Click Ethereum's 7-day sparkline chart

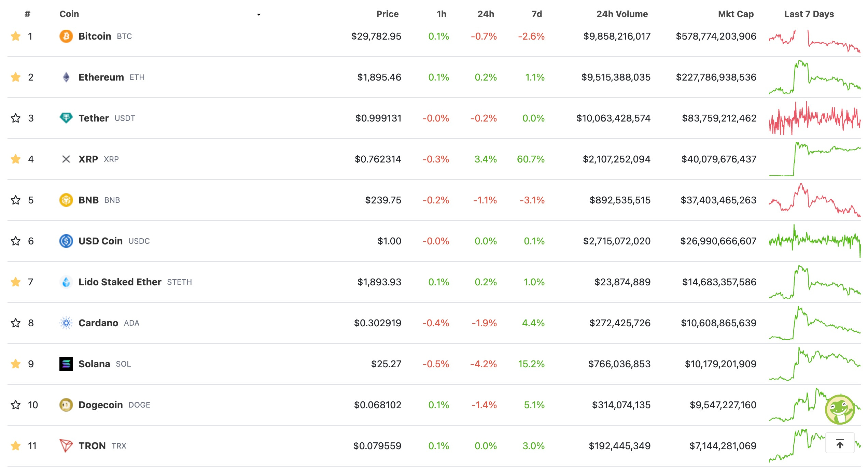815,77
